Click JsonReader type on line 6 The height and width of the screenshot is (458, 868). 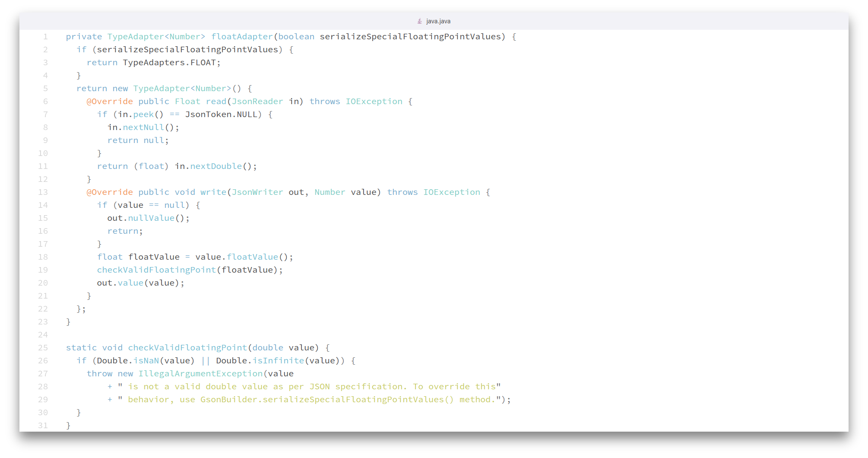(x=257, y=102)
